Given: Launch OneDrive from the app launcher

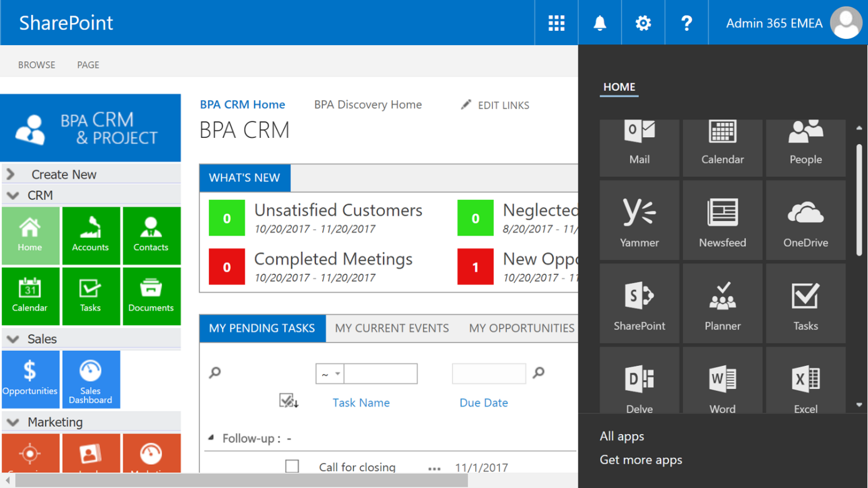Looking at the screenshot, I should coord(805,221).
